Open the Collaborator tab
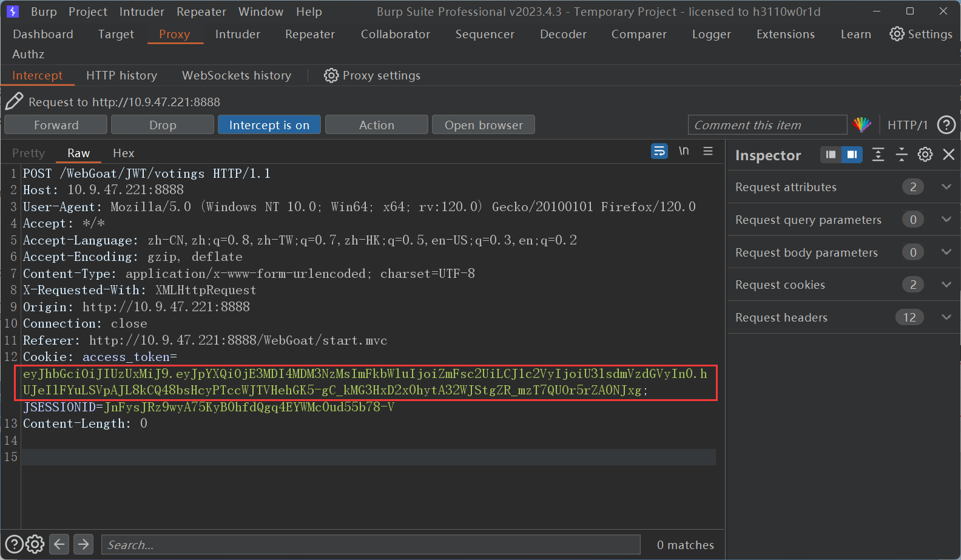This screenshot has width=961, height=560. tap(396, 34)
